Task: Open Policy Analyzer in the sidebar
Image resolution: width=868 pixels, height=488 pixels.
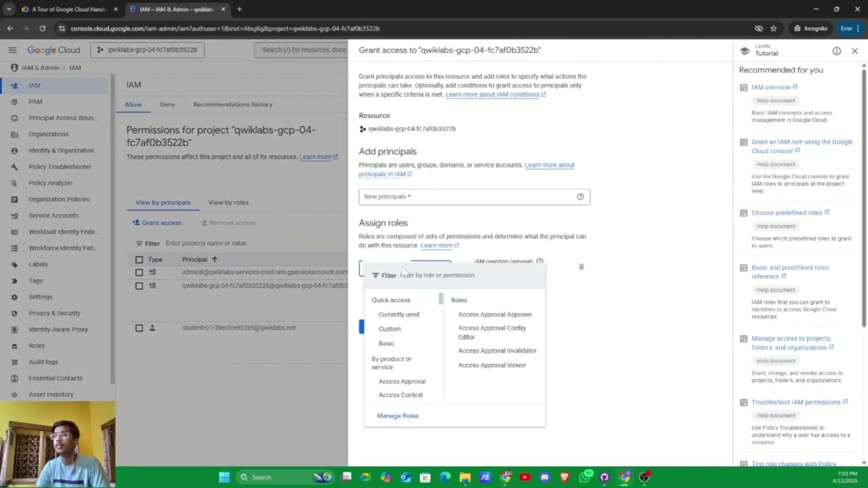Action: 50,183
